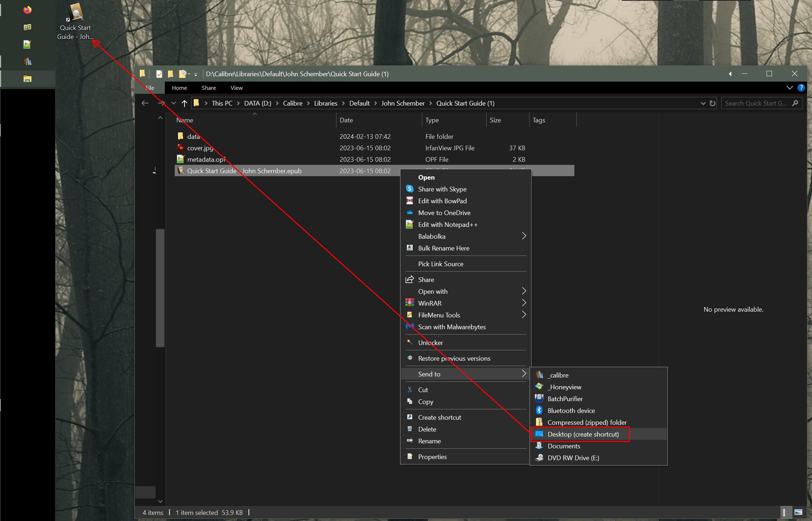Click the calibre library taskbar icon
The image size is (812, 521).
tap(28, 62)
